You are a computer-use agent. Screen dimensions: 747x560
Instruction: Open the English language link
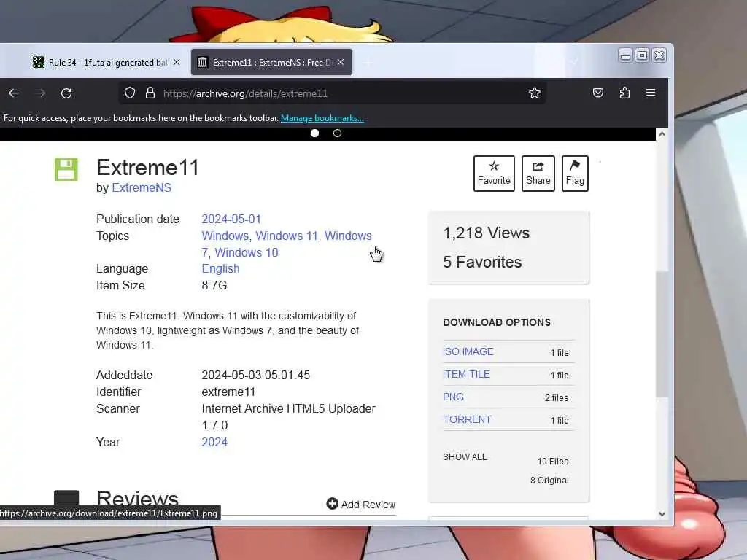coord(220,268)
